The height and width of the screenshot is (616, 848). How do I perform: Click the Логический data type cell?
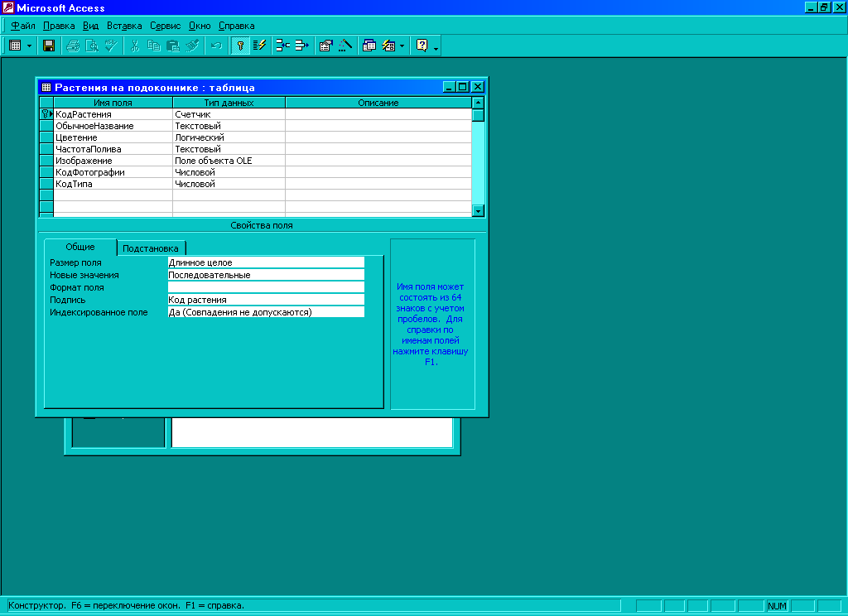229,137
